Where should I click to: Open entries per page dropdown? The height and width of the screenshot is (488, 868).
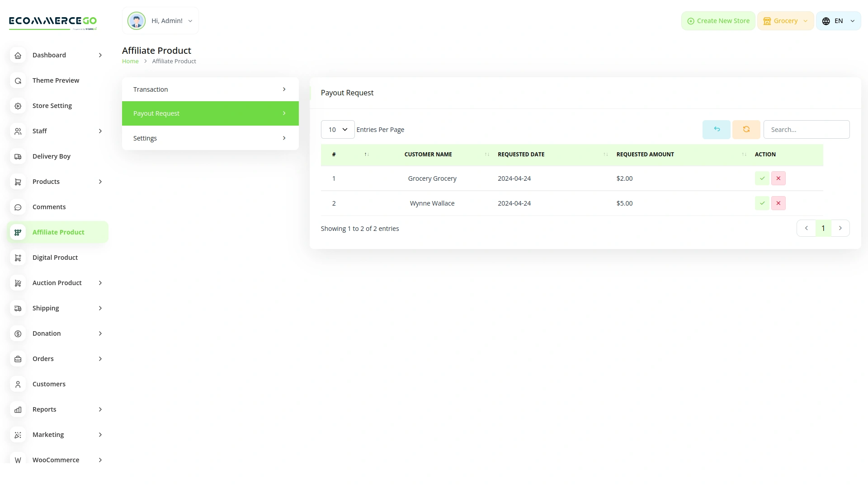click(337, 130)
